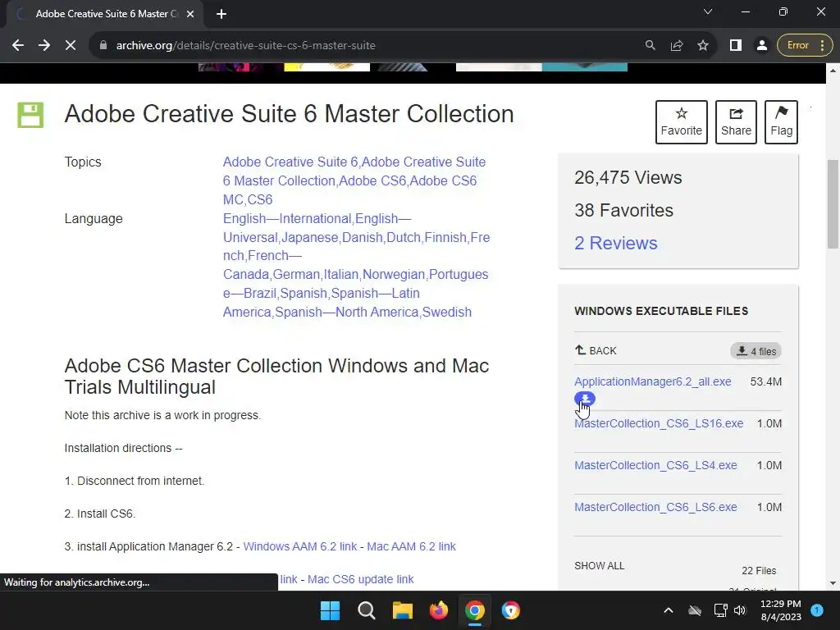Favorite this item with the star button

pyautogui.click(x=682, y=122)
